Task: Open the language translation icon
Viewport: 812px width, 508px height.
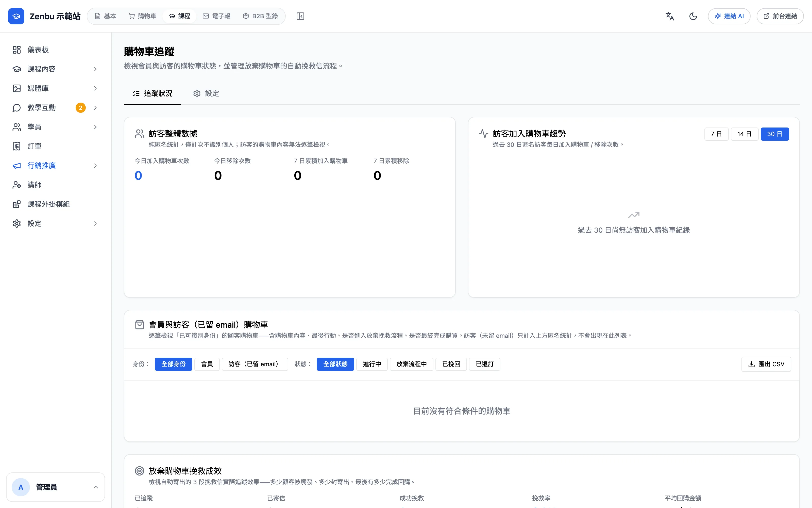Action: pyautogui.click(x=670, y=16)
